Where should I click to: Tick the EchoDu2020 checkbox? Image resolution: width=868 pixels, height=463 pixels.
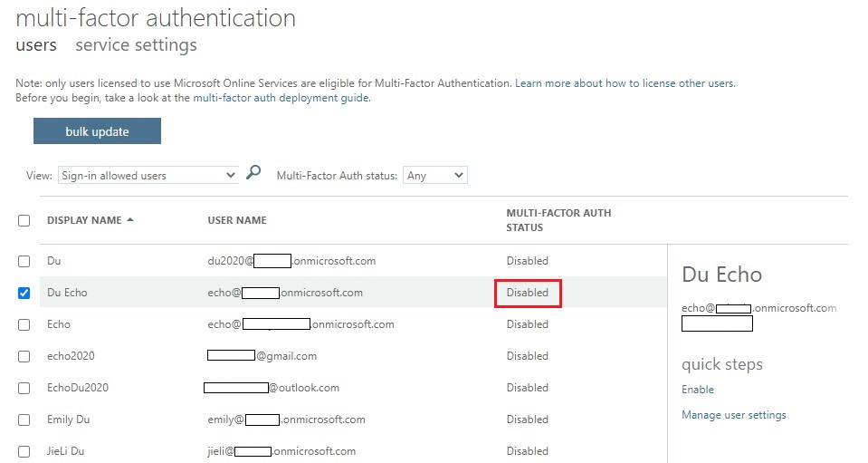[x=24, y=388]
